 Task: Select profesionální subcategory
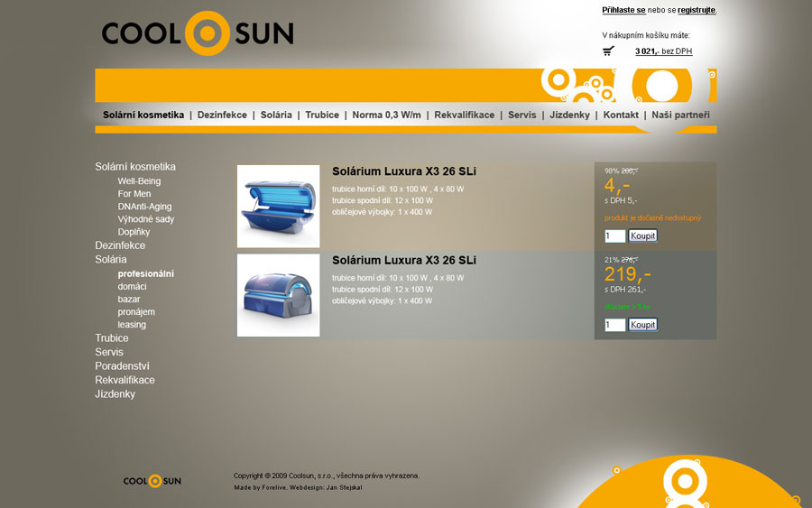coord(145,274)
